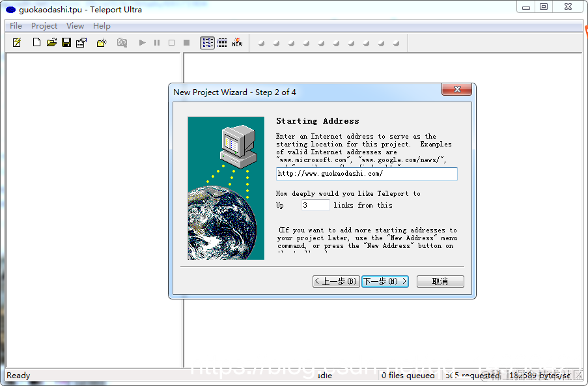Open the Project menu
The height and width of the screenshot is (386, 588).
pyautogui.click(x=44, y=26)
